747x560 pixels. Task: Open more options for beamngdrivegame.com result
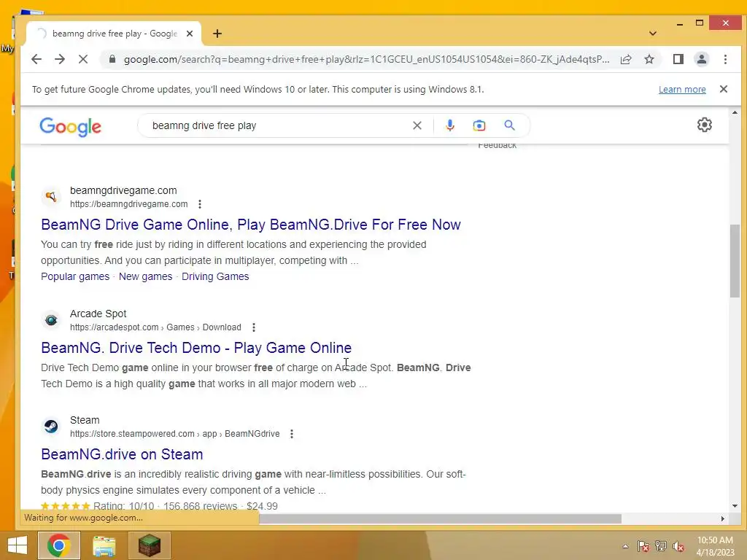pyautogui.click(x=200, y=204)
